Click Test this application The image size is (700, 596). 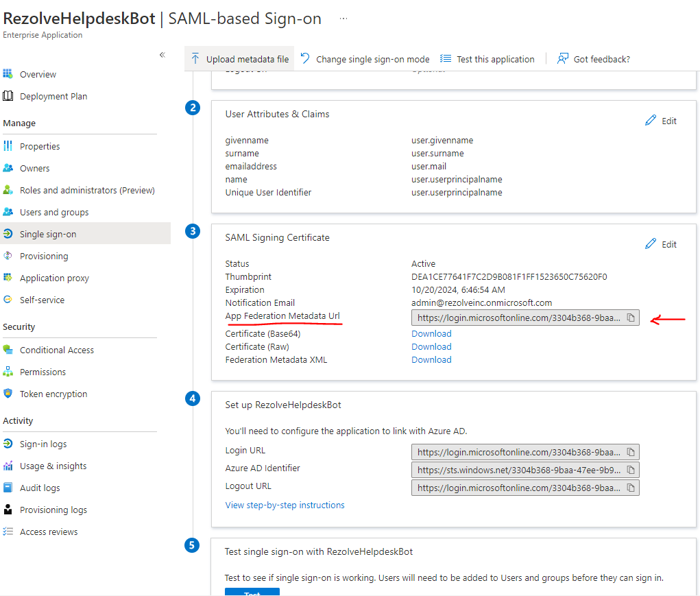tap(487, 59)
